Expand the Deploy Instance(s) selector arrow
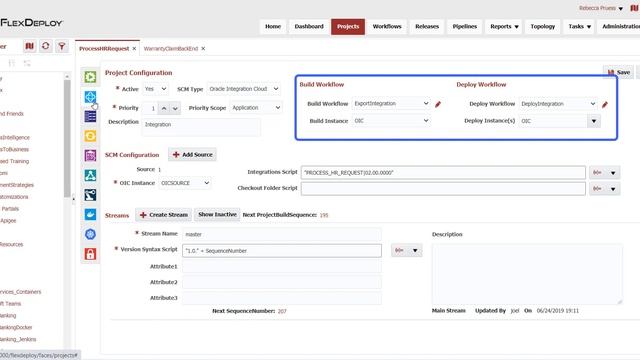Image resolution: width=640 pixels, height=360 pixels. [x=594, y=121]
